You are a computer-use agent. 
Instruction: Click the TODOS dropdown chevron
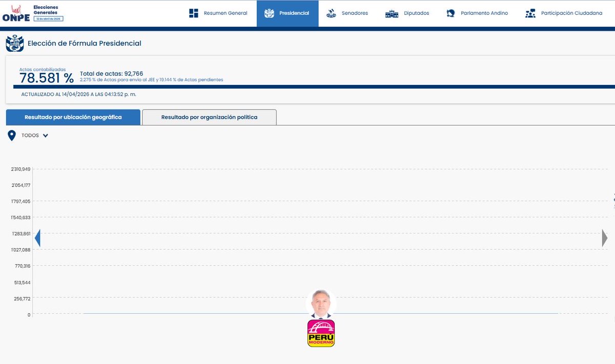point(46,136)
